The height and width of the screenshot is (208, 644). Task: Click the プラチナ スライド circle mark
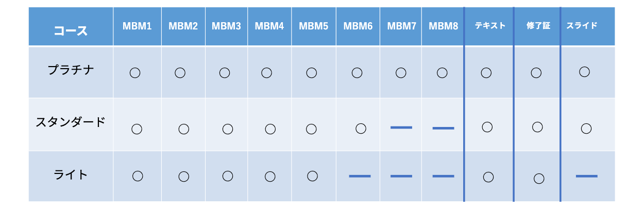pyautogui.click(x=584, y=72)
